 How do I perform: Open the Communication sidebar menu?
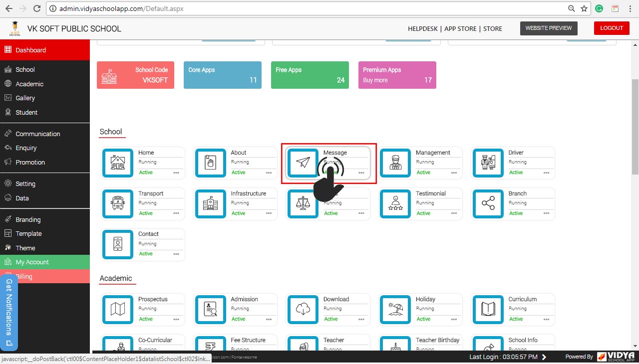coord(45,134)
